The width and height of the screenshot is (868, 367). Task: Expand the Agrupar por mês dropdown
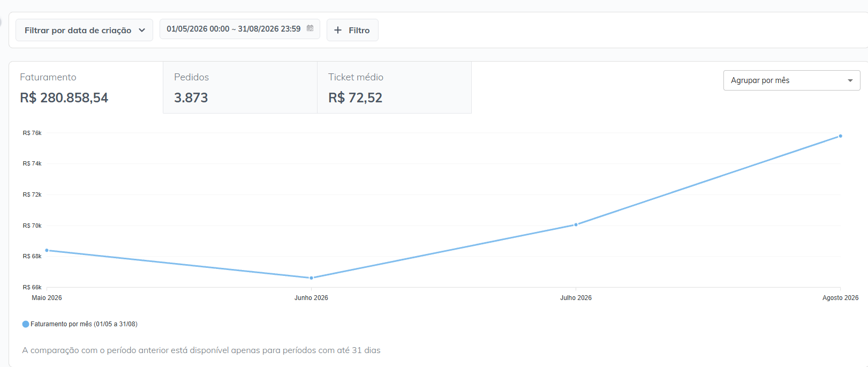click(x=791, y=80)
